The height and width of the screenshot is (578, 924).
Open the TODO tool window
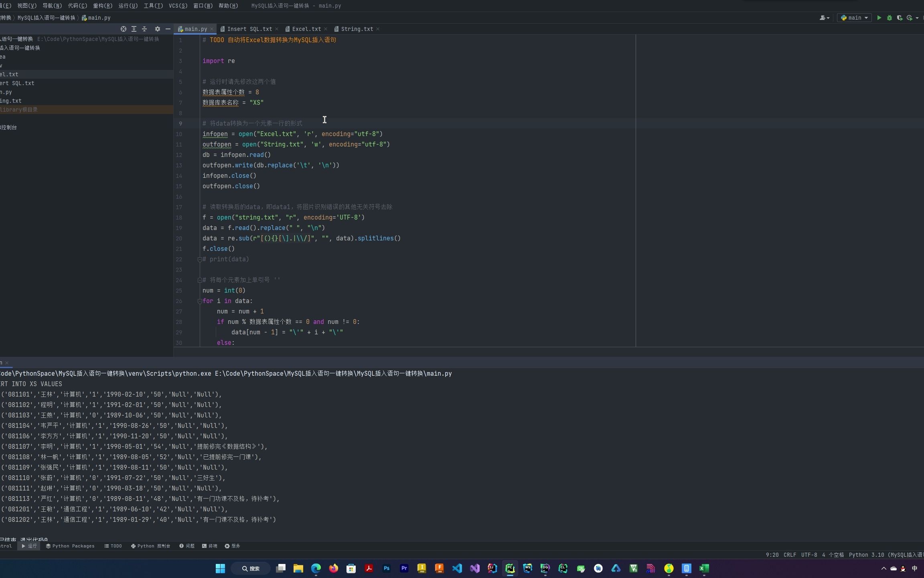[113, 546]
